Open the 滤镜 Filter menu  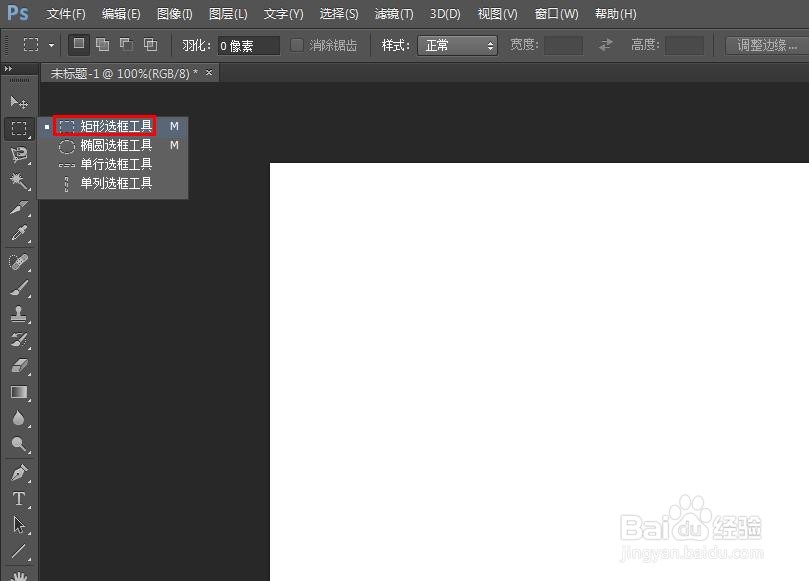pyautogui.click(x=393, y=14)
